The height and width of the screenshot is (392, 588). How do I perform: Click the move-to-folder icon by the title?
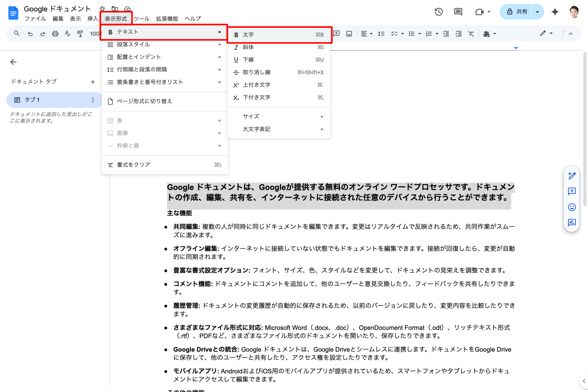pyautogui.click(x=115, y=9)
